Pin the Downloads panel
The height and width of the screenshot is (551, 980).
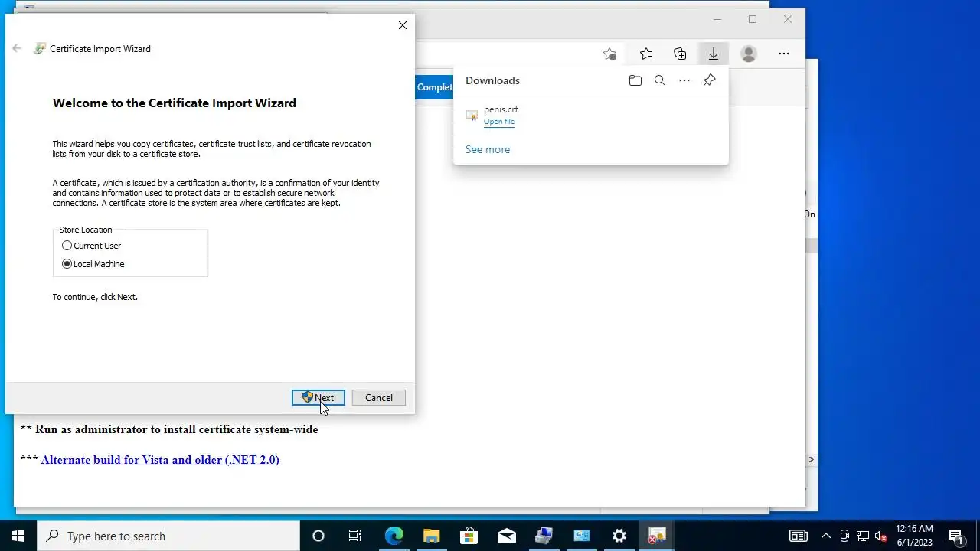tap(710, 80)
